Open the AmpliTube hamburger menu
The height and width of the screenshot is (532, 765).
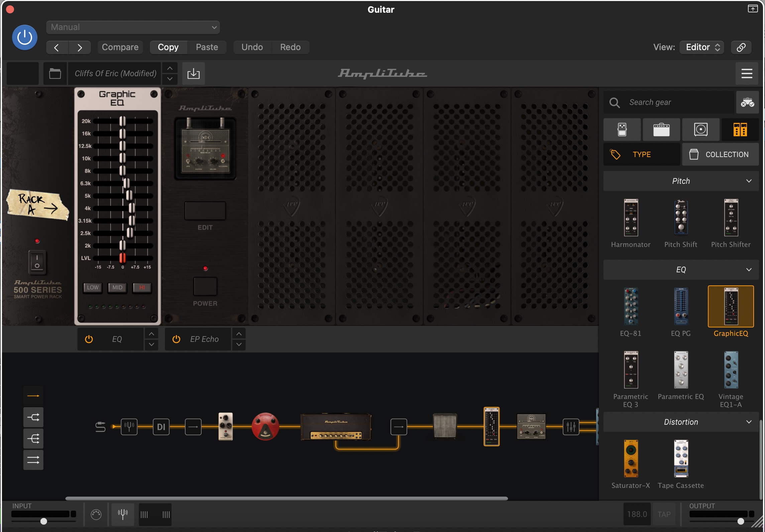tap(747, 73)
